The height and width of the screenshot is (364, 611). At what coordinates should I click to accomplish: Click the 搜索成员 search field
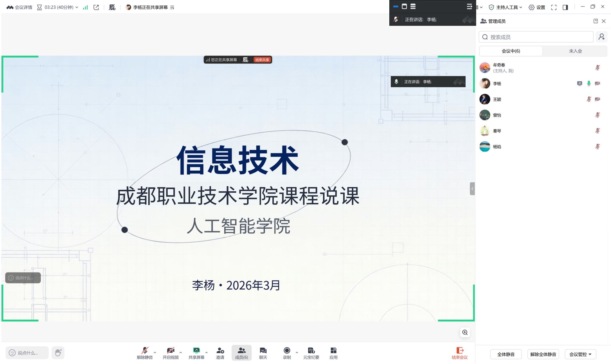point(536,37)
